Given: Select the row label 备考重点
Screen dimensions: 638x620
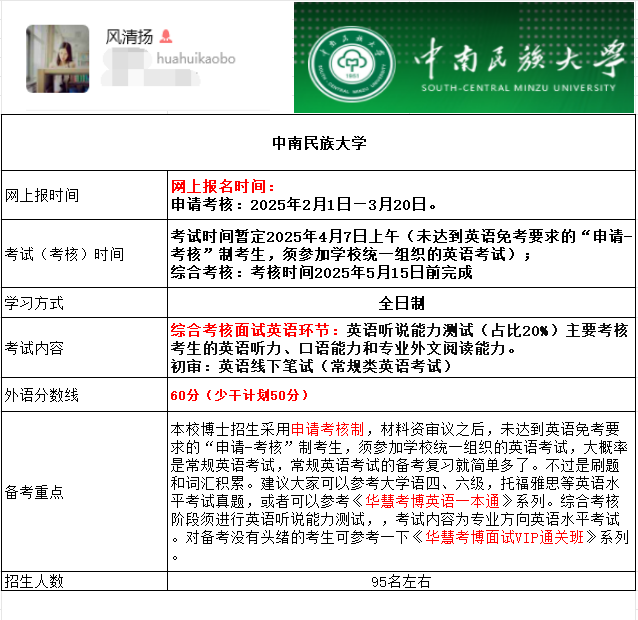Looking at the screenshot, I should coord(34,492).
